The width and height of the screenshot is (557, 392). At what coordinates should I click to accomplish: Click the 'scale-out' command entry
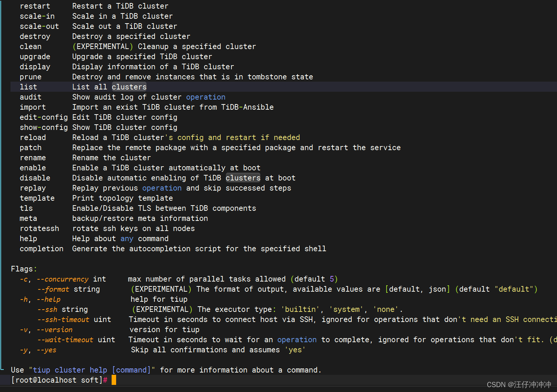[x=39, y=26]
